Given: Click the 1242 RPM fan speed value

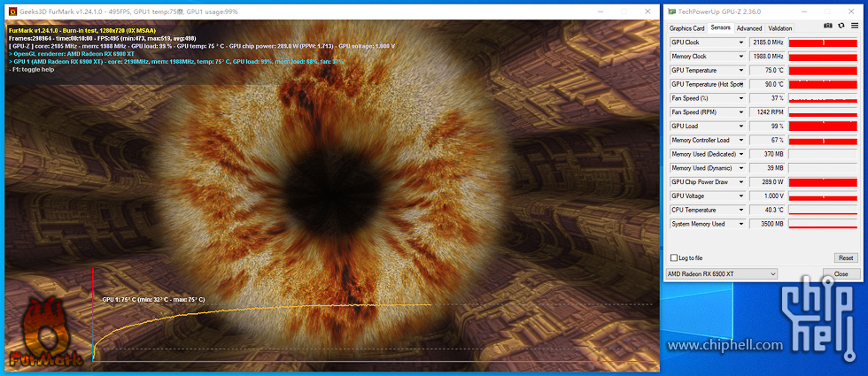Looking at the screenshot, I should click(767, 112).
